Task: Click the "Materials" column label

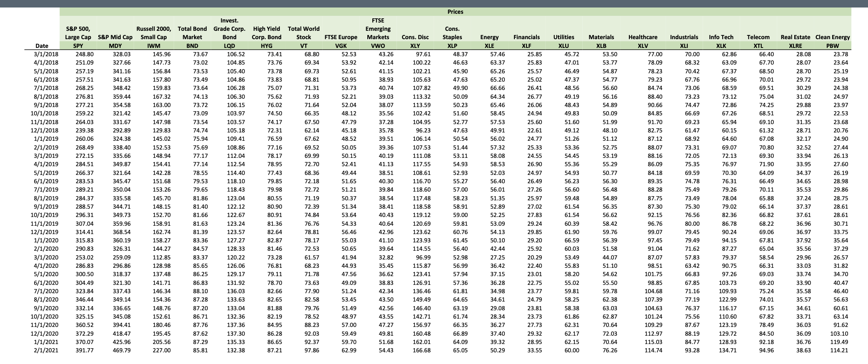Action: (601, 37)
